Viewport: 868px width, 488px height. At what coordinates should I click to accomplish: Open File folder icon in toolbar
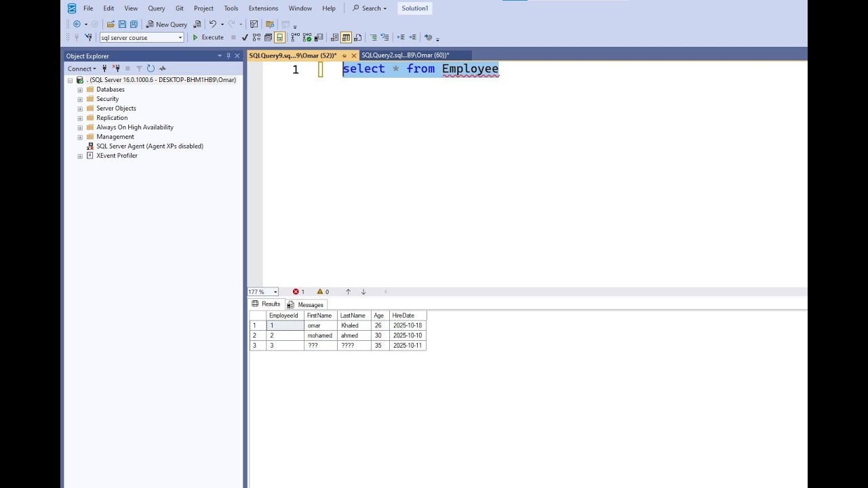(111, 24)
